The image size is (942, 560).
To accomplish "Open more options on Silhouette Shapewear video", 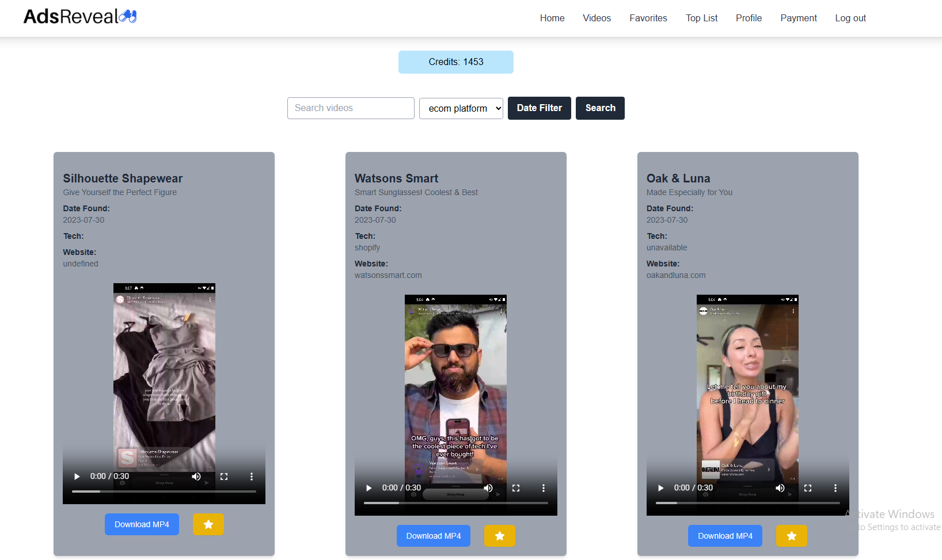I will click(252, 477).
